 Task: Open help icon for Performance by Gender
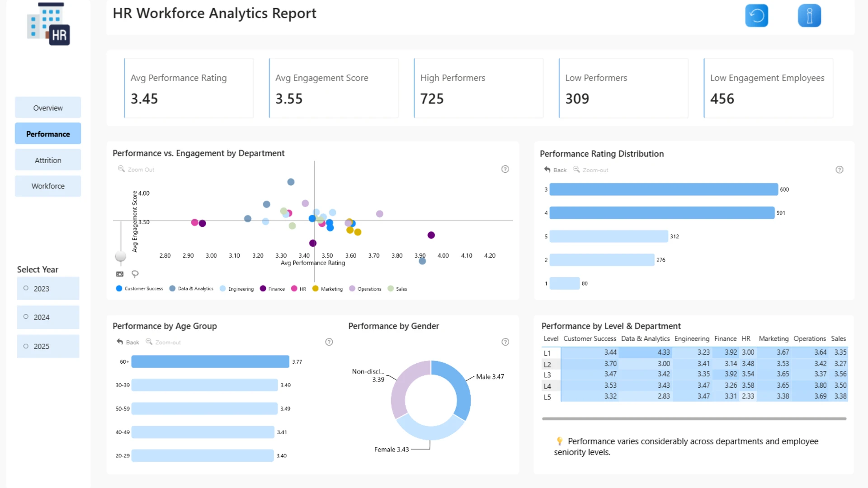[505, 342]
